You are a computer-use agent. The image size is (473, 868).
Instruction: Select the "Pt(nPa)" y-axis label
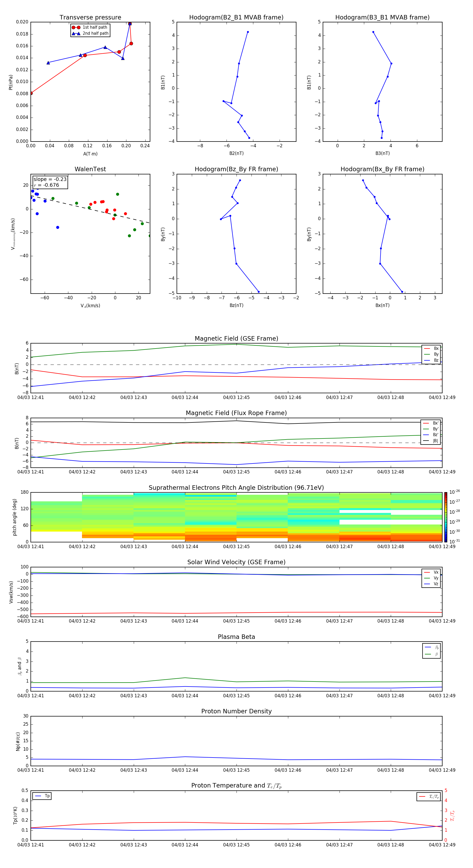pyautogui.click(x=11, y=82)
